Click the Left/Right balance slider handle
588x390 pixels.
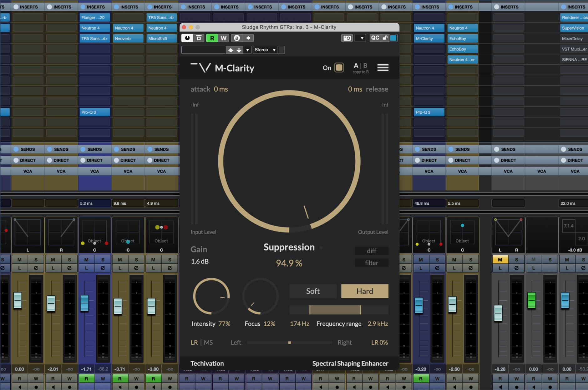coord(289,342)
